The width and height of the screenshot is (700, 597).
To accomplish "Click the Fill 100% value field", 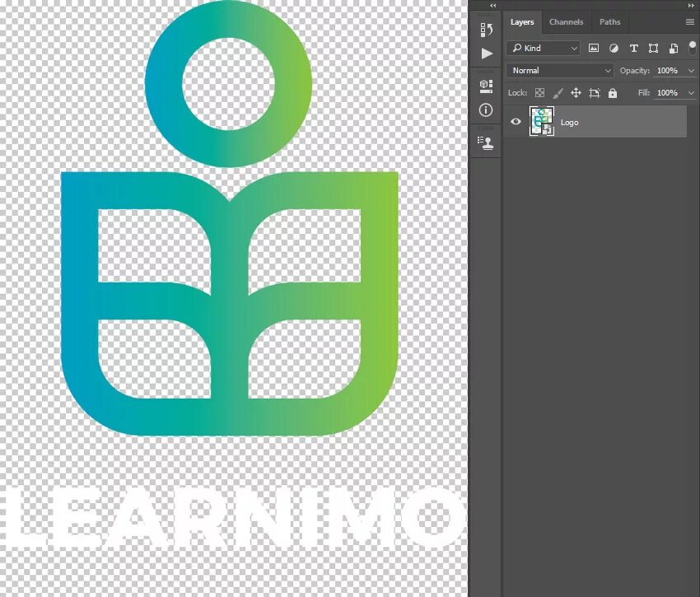I will coord(668,93).
